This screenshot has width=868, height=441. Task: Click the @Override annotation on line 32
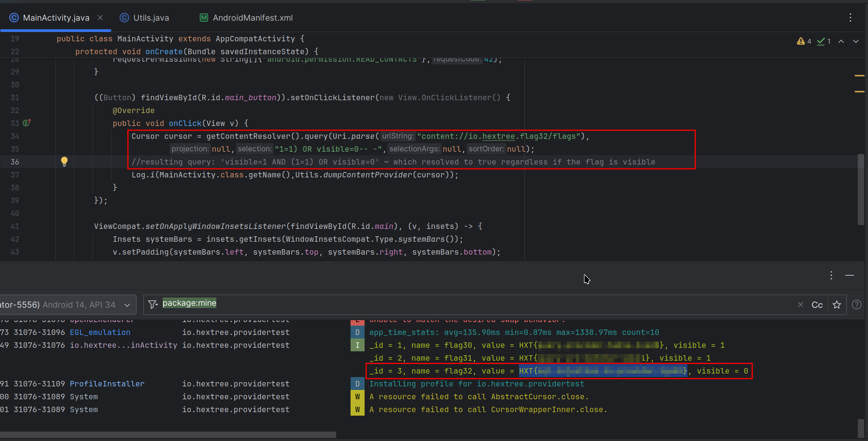click(x=133, y=111)
